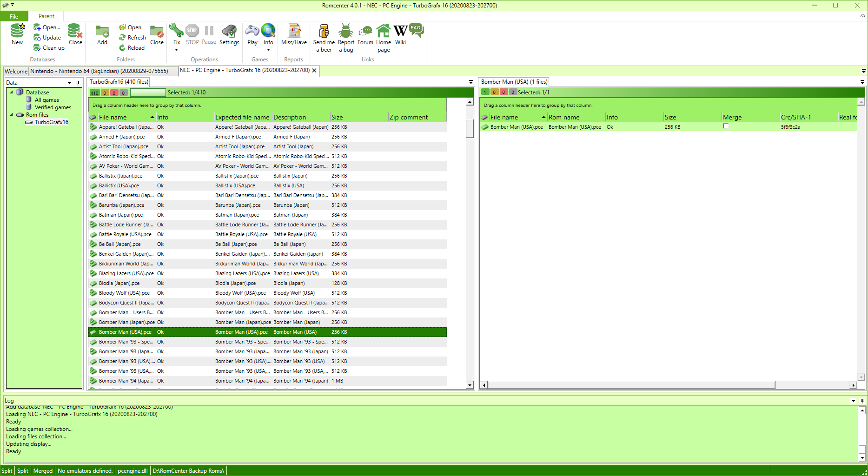Switch to the Welcome tab

click(x=16, y=71)
